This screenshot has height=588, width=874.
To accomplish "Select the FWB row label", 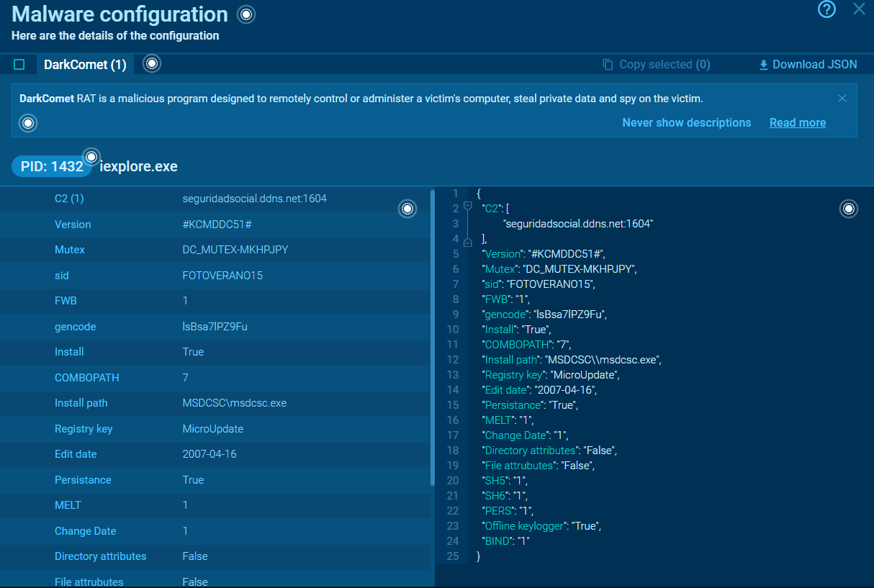I will click(66, 301).
